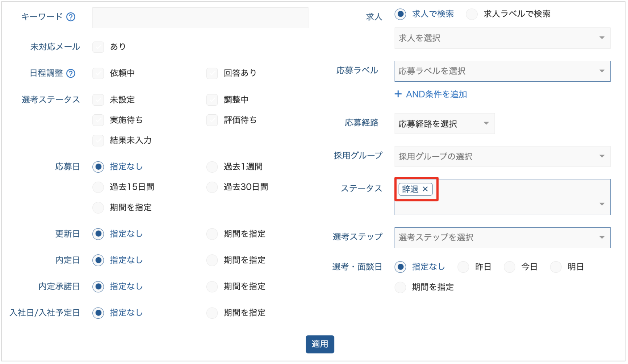Click the 選考ステータス label text

(51, 100)
